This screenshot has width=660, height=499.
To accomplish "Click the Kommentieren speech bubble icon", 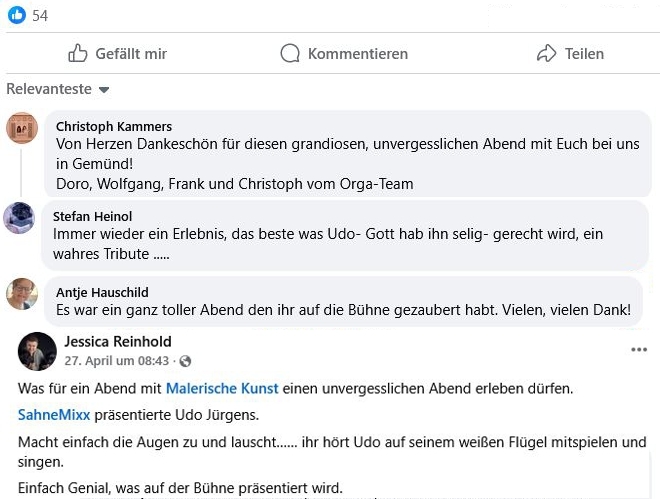I will point(290,53).
